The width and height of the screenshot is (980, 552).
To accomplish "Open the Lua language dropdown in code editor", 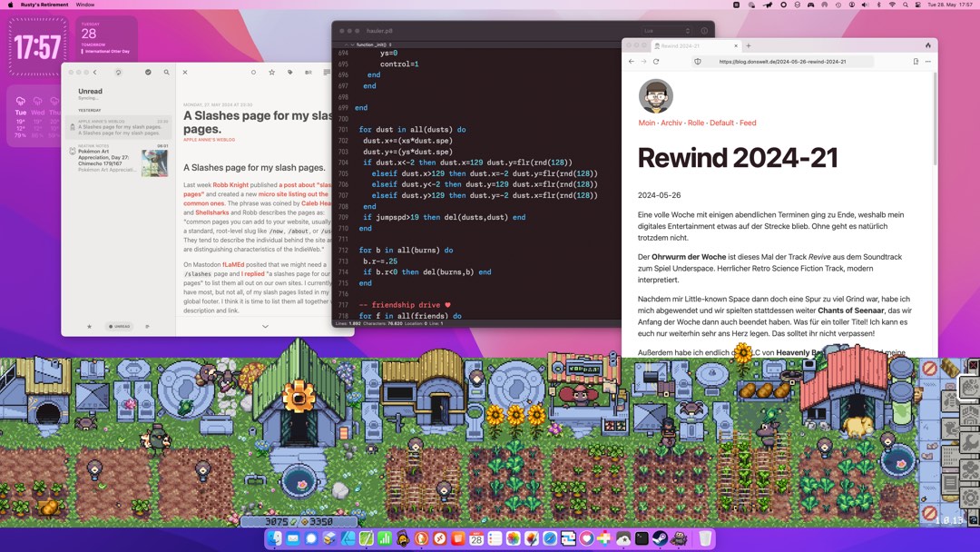I will click(666, 31).
